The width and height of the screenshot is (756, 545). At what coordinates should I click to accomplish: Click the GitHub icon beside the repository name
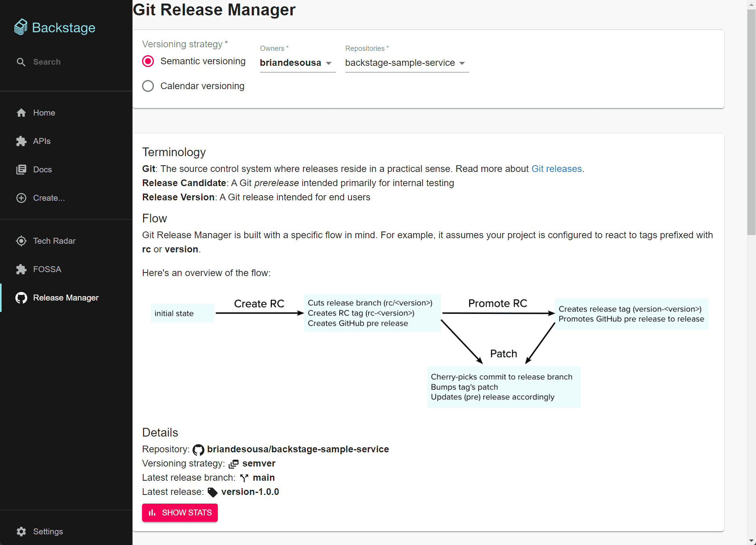click(198, 450)
